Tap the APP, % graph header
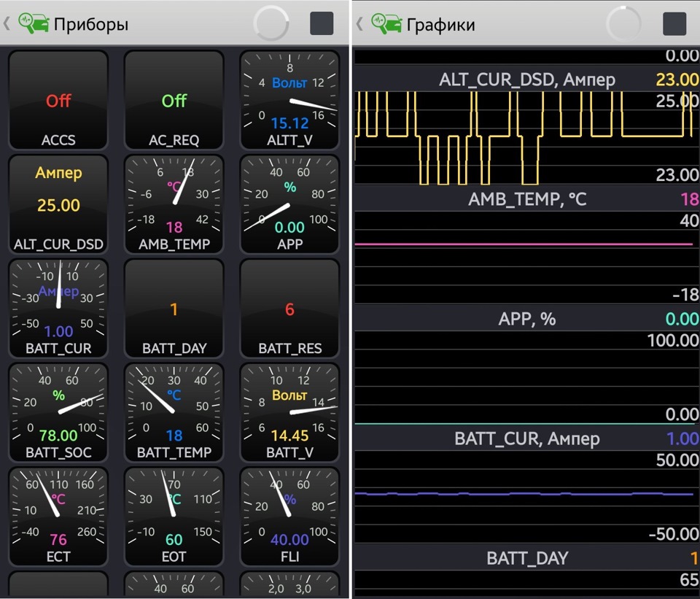Viewport: 700px width, 599px height. (526, 319)
